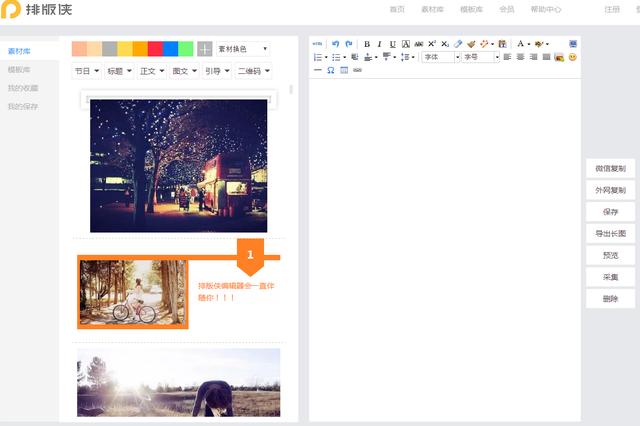
Task: Expand the 素材换色 dropdown
Action: (x=242, y=49)
